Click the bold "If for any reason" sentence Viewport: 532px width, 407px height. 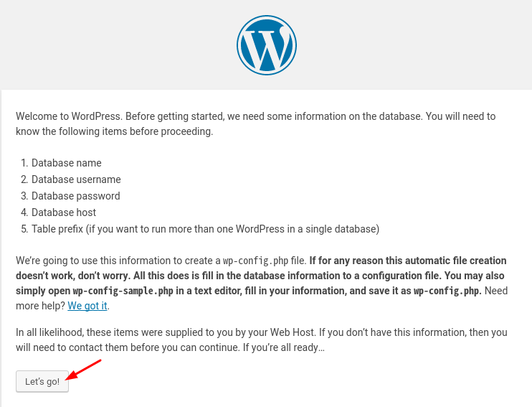coord(261,276)
